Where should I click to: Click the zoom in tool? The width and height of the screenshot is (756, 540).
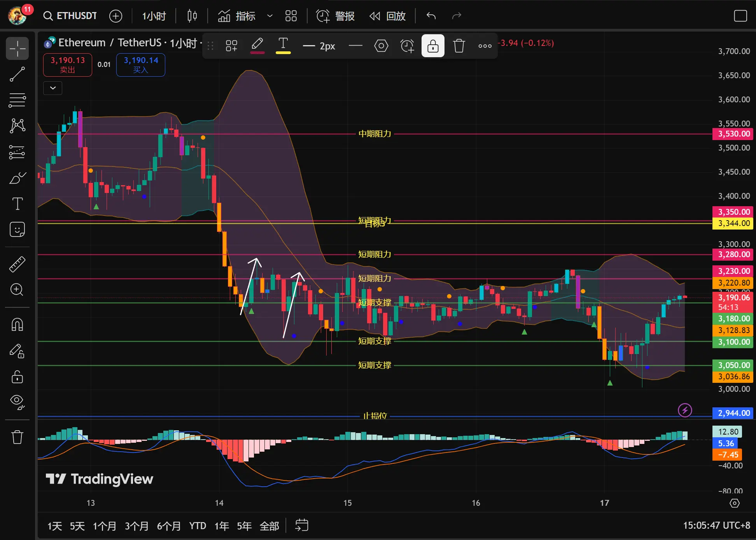coord(17,289)
